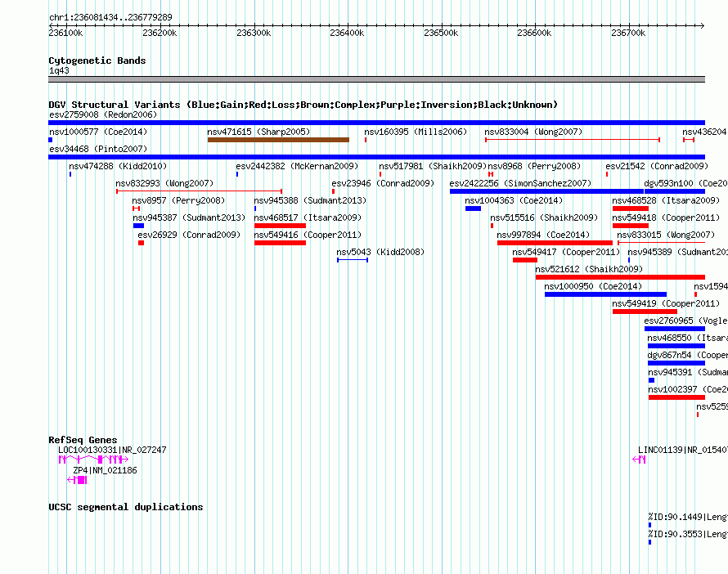
Task: Click the esv2759008 (Redon2006) blue gain bar
Action: [376, 123]
